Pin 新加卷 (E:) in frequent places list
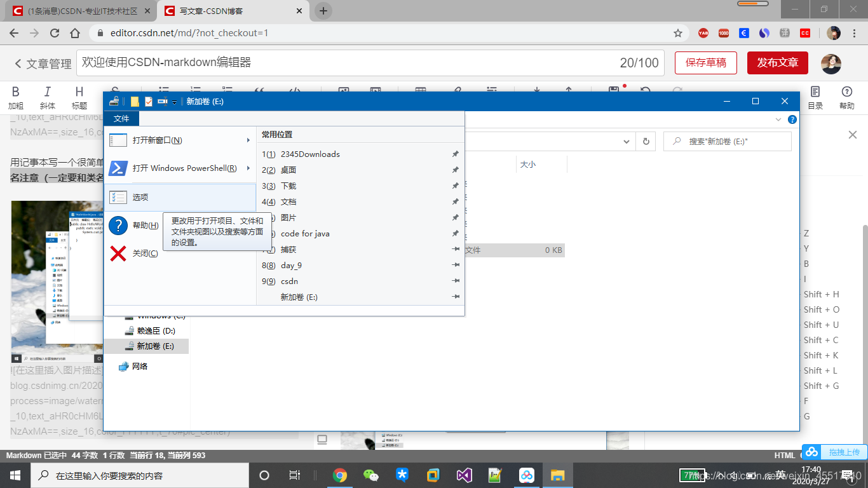This screenshot has height=488, width=868. coord(455,297)
